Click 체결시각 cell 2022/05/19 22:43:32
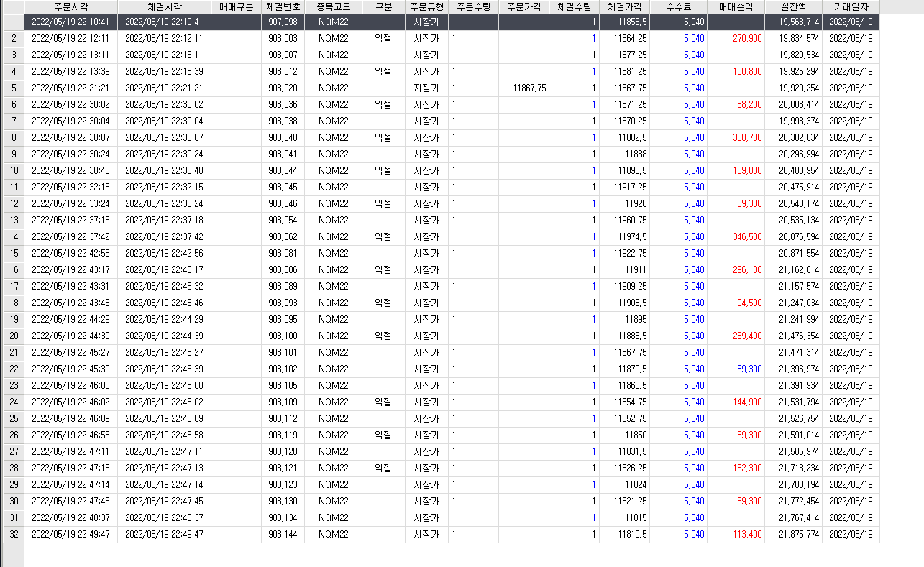Viewport: 924px width, 567px height. (x=164, y=286)
